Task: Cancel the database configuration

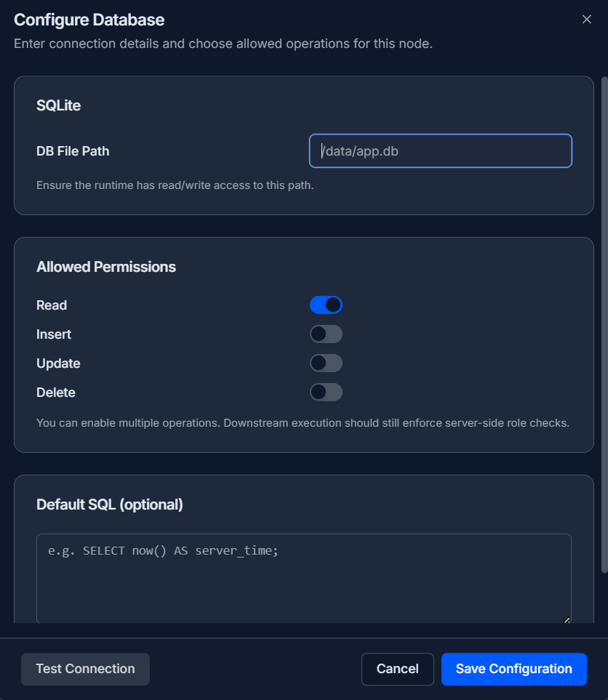Action: (398, 669)
